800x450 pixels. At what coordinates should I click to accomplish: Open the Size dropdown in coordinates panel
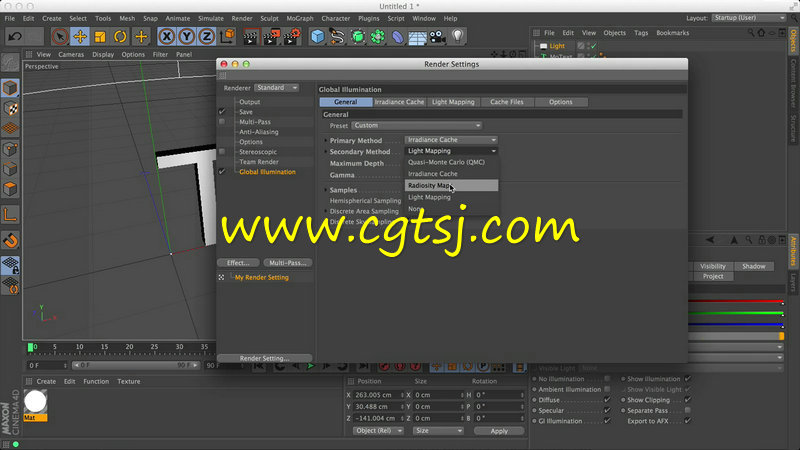pos(438,431)
